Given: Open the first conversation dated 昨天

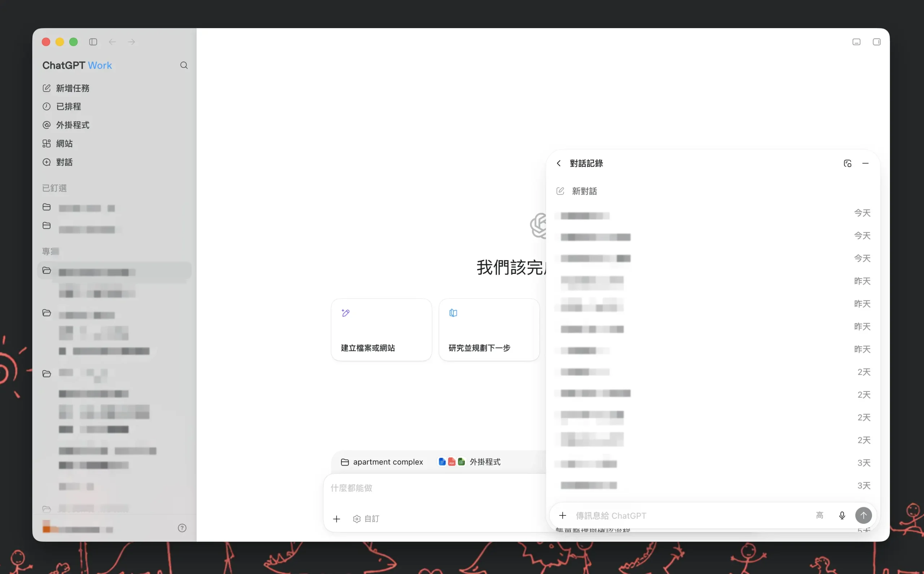Looking at the screenshot, I should tap(713, 281).
